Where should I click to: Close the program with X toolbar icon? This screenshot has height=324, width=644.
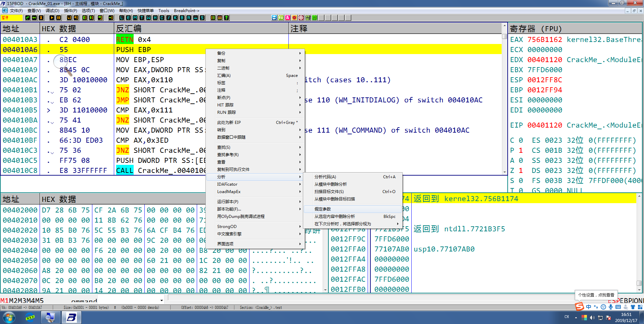41,18
